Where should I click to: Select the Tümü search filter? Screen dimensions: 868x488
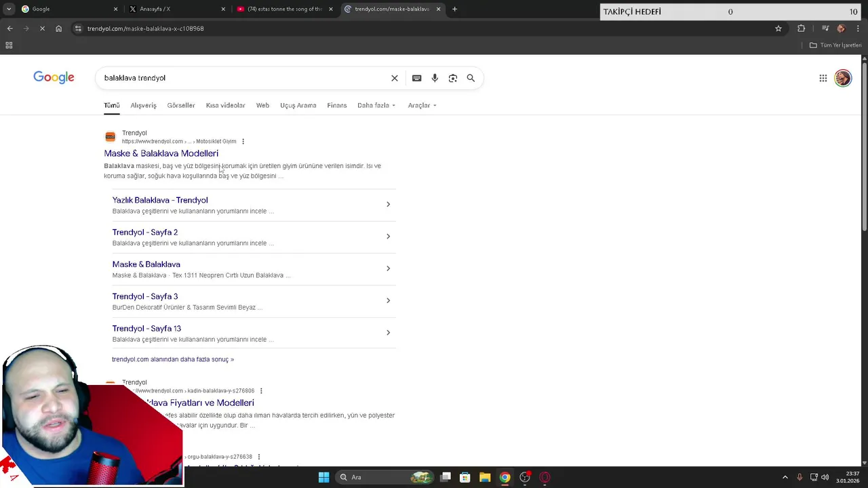(x=112, y=105)
